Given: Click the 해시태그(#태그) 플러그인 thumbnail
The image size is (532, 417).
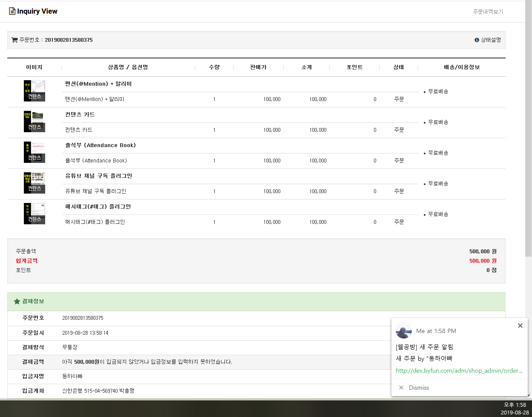Looking at the screenshot, I should tap(34, 213).
